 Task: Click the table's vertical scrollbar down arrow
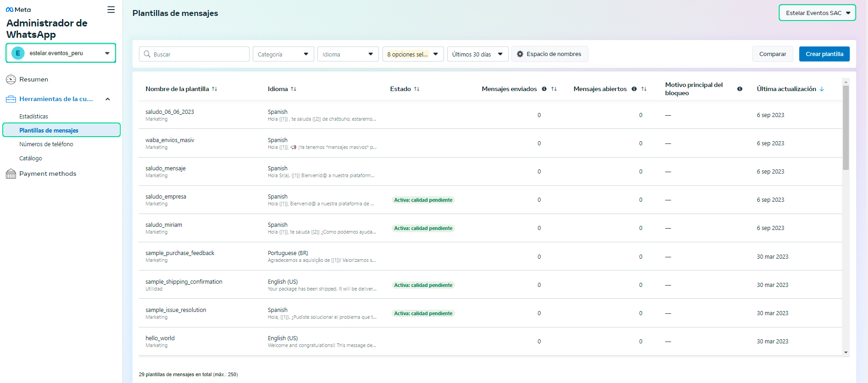[x=846, y=352]
